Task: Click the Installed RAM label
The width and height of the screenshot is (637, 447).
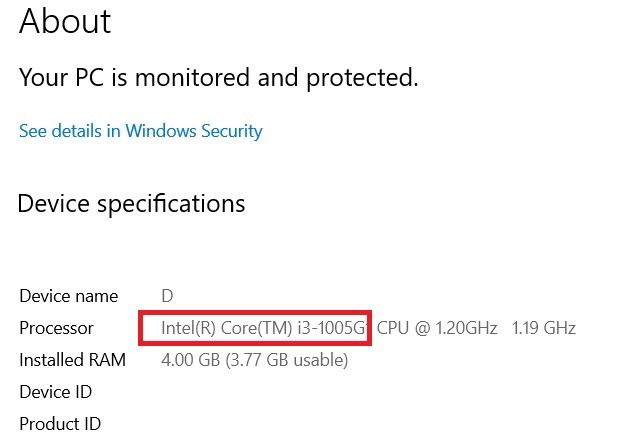Action: pos(72,360)
